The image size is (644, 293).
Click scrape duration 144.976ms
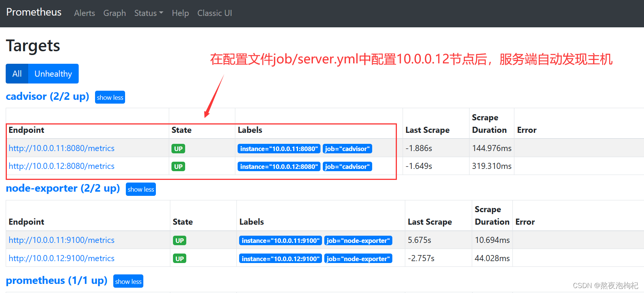[x=492, y=148]
